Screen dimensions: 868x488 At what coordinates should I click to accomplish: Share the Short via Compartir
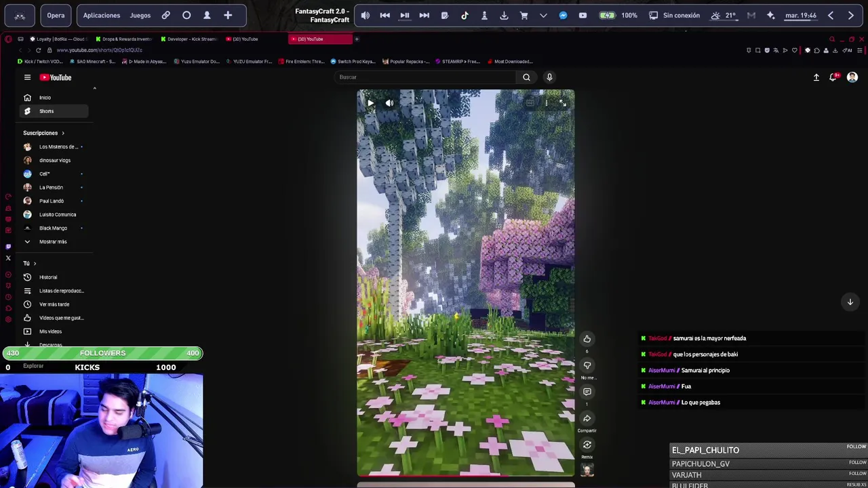coord(587,418)
